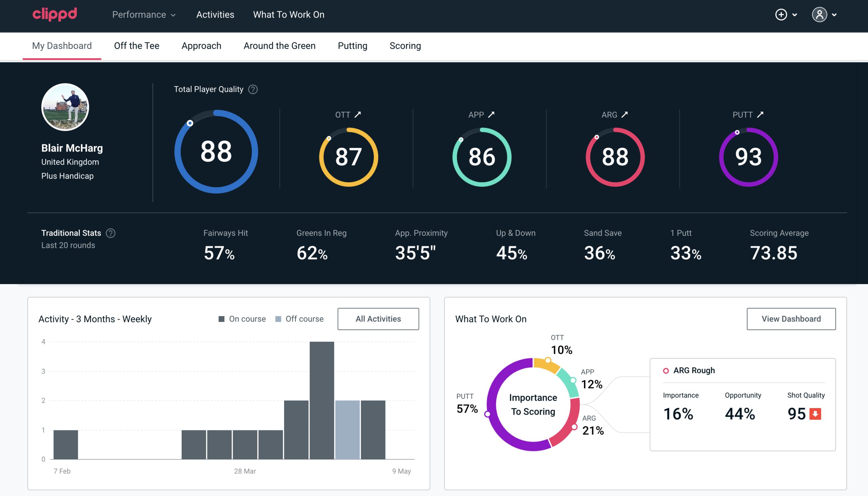Click All Activities button
This screenshot has height=496, width=868.
tap(378, 319)
